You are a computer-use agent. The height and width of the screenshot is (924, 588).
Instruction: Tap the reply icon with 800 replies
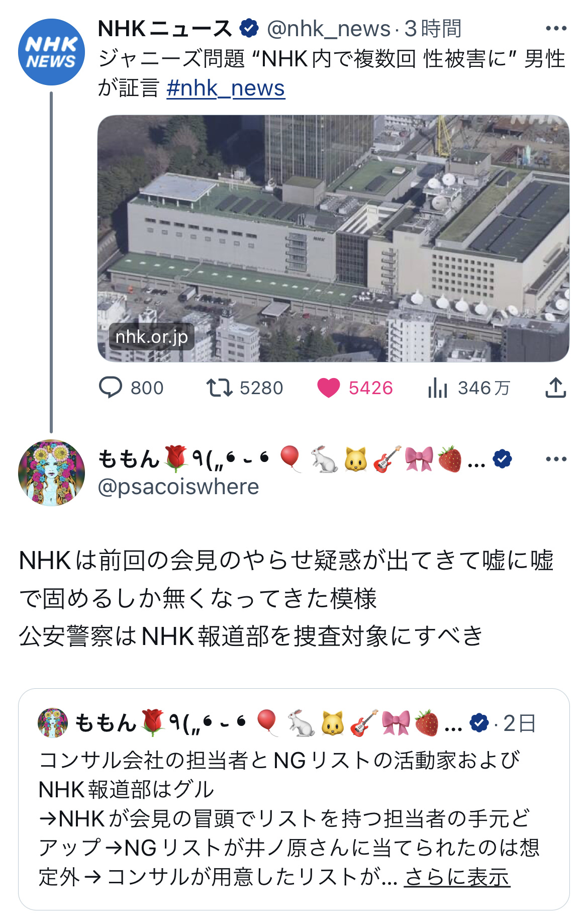tap(111, 388)
